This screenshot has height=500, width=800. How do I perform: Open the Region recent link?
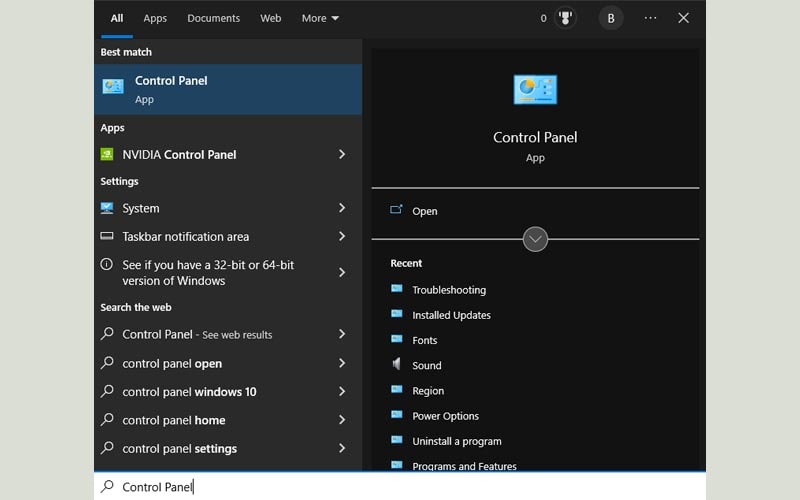point(428,391)
